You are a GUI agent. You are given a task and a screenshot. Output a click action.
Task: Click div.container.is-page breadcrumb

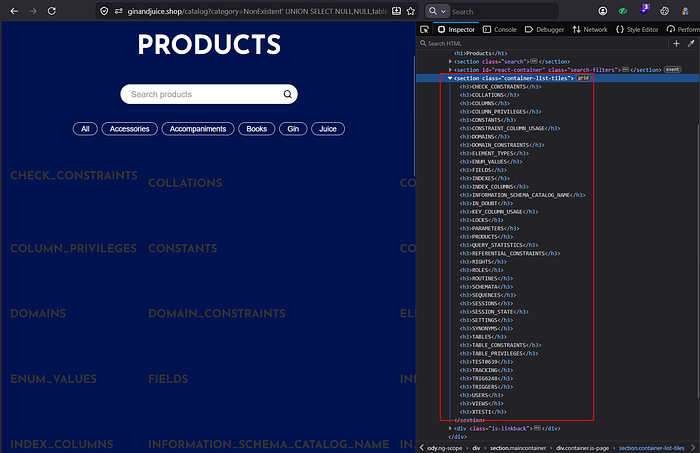[x=583, y=448]
